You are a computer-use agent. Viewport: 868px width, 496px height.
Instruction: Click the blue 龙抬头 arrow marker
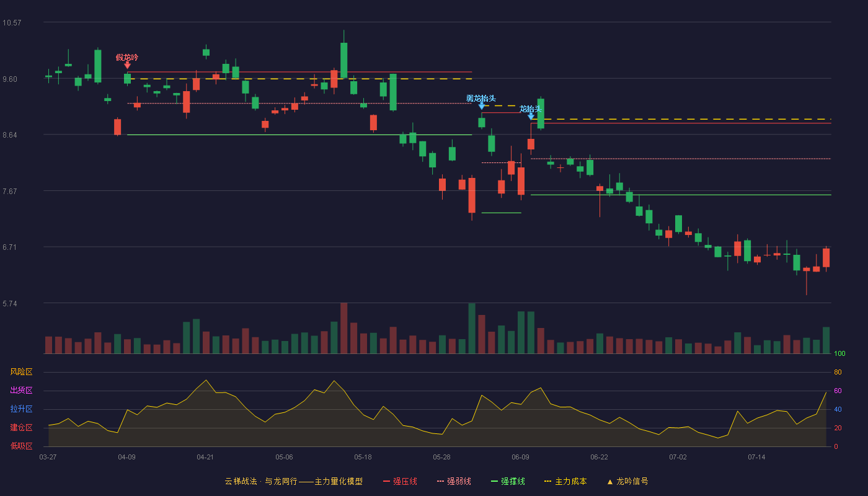(531, 115)
